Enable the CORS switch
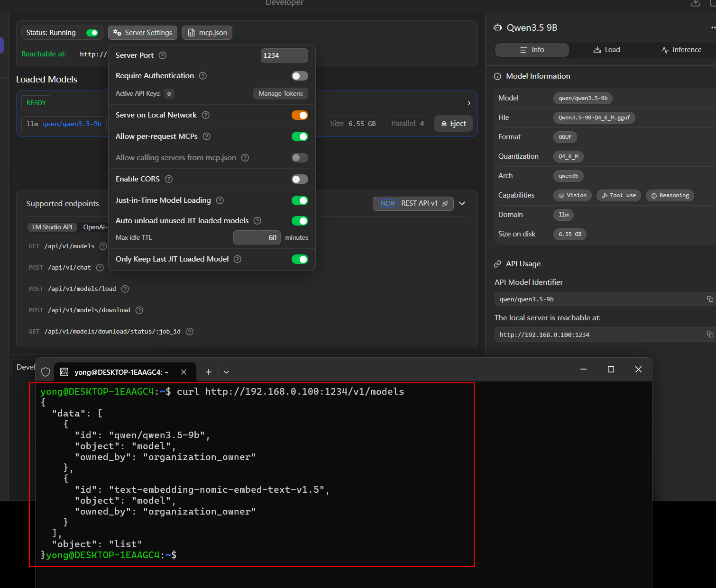 pos(300,179)
